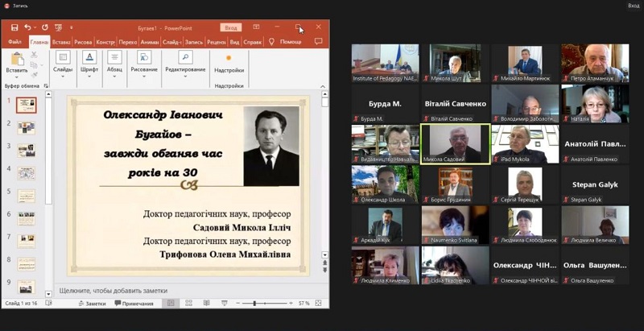This screenshot has height=331, width=644.
Task: Switch to the Анимация ribbon tab
Action: (150, 42)
